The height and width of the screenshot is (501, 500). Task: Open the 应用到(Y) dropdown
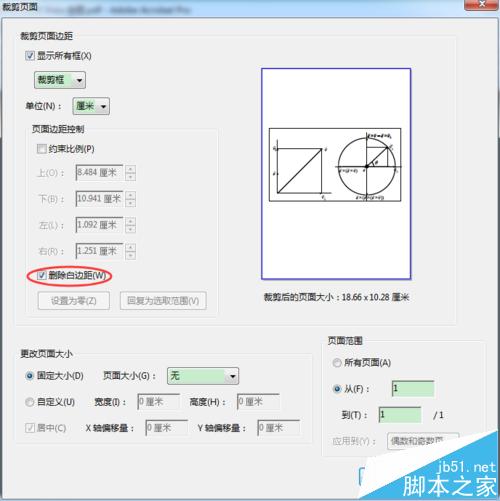coord(423,441)
